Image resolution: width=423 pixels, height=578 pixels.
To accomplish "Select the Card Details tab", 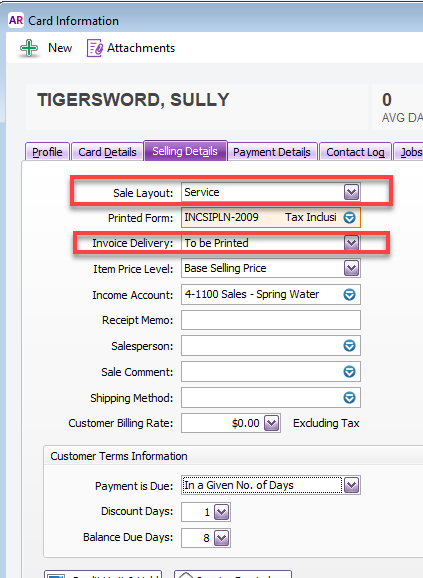I will pyautogui.click(x=107, y=152).
